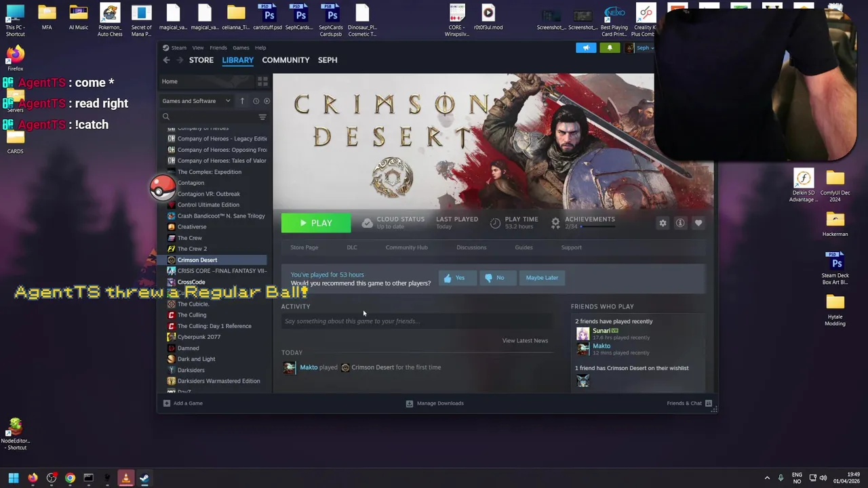Open the Community Hub link
This screenshot has height=488, width=868.
[x=407, y=247]
